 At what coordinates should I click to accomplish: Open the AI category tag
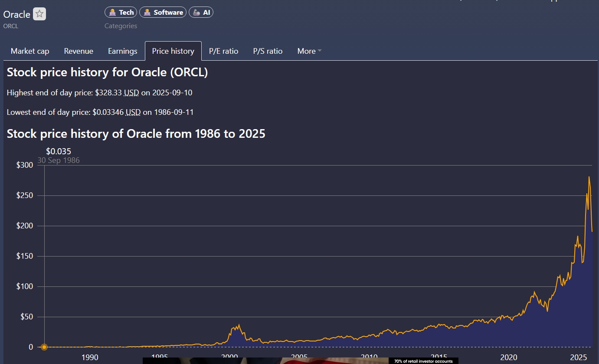pos(201,13)
